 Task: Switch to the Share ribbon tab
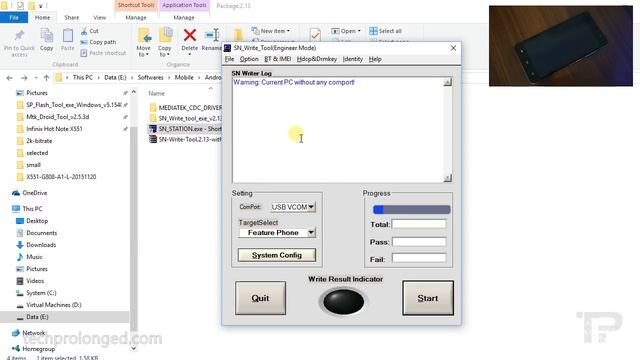point(71,18)
